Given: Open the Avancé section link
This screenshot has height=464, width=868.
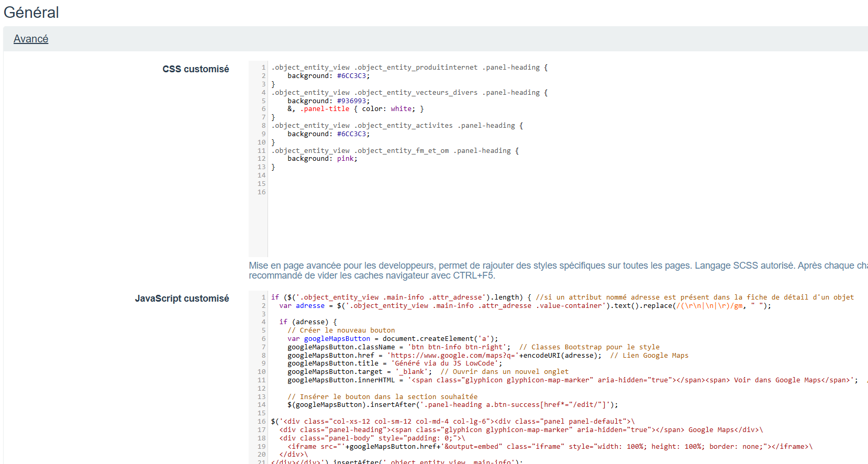Looking at the screenshot, I should [31, 39].
